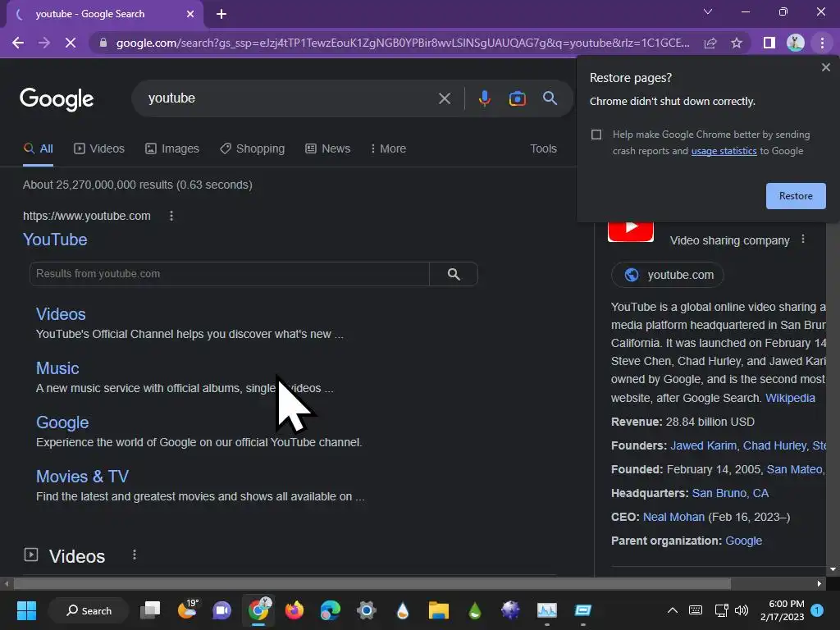Image resolution: width=840 pixels, height=630 pixels.
Task: Show tab search dropdown in title bar
Action: coord(708,11)
